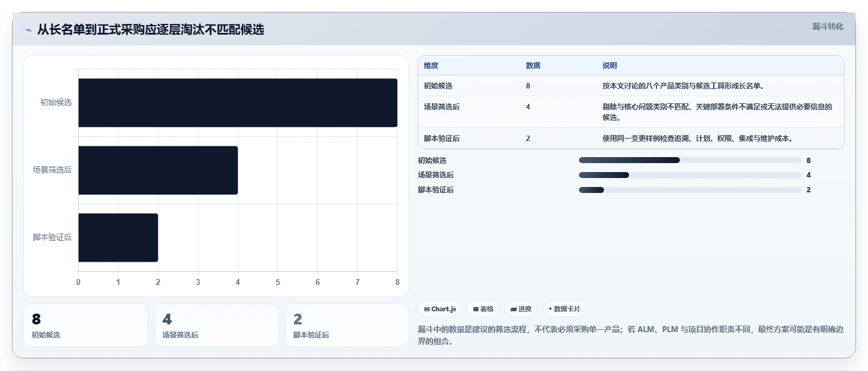
Task: Click the 初始候选 progress bar
Action: click(x=690, y=160)
